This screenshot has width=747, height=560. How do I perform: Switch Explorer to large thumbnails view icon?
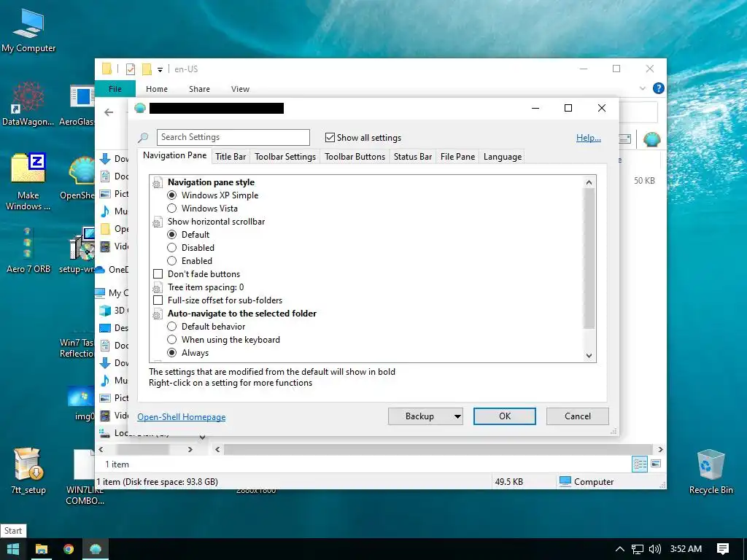[656, 463]
